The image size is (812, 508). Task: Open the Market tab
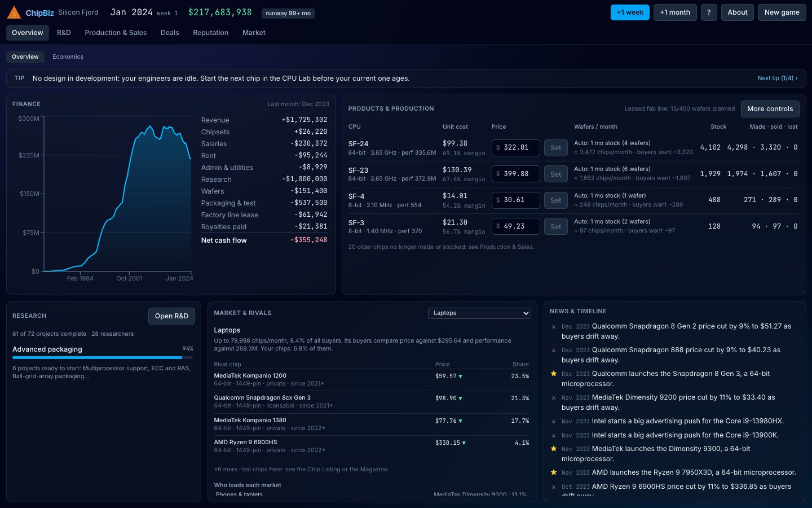(254, 33)
